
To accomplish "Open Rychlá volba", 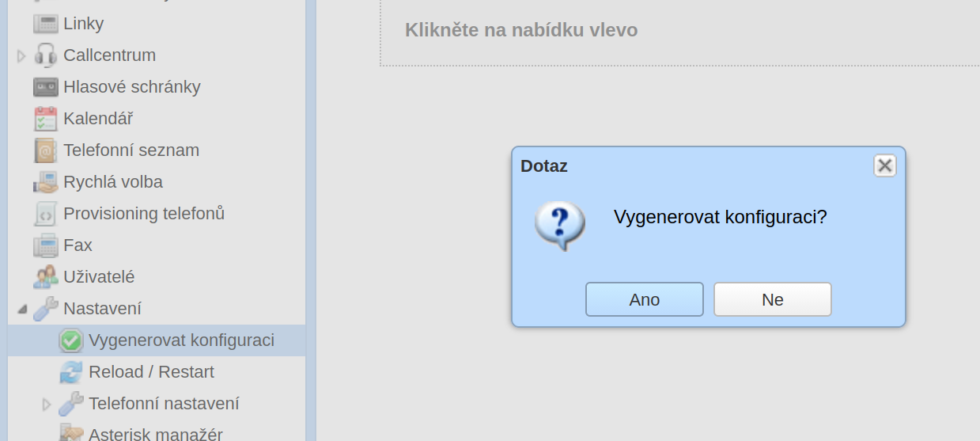I will [x=113, y=182].
